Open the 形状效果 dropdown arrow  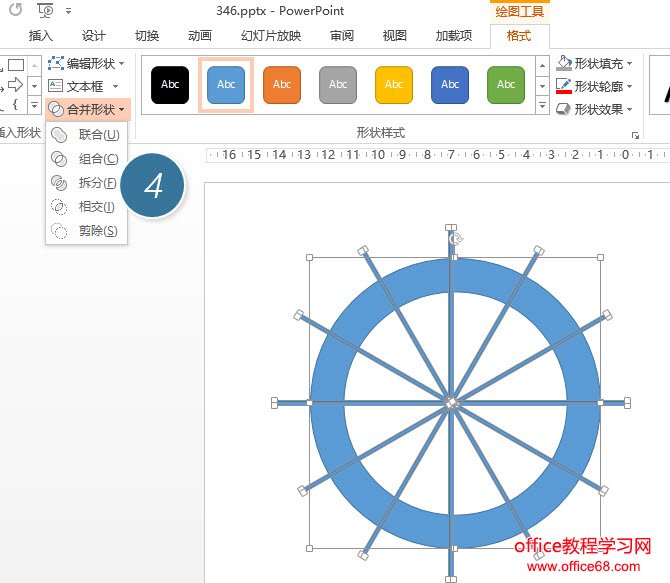629,109
